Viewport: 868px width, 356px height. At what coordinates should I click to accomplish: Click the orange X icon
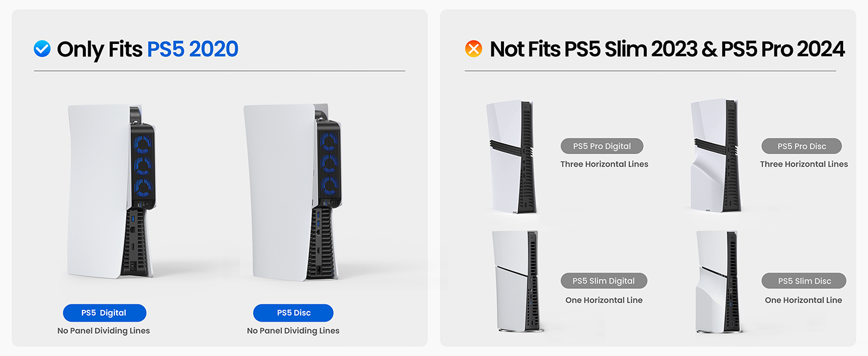pyautogui.click(x=474, y=49)
